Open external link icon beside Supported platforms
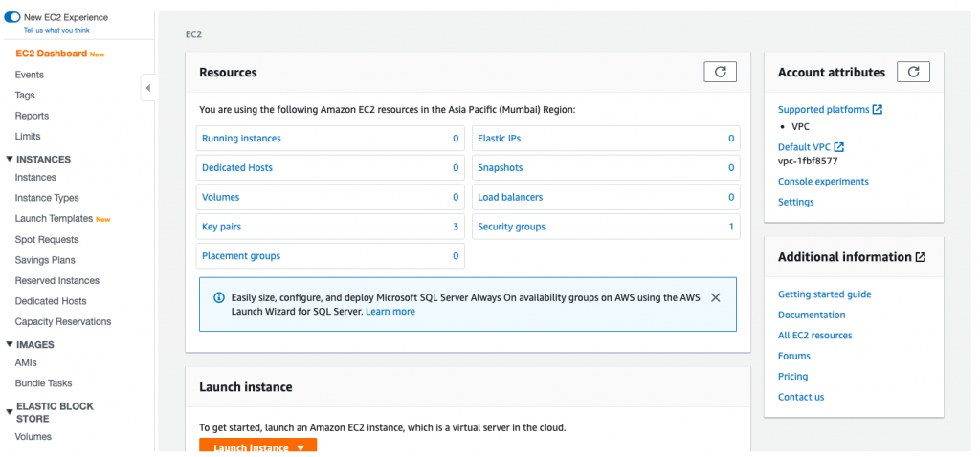This screenshot has width=980, height=457. pyautogui.click(x=878, y=110)
